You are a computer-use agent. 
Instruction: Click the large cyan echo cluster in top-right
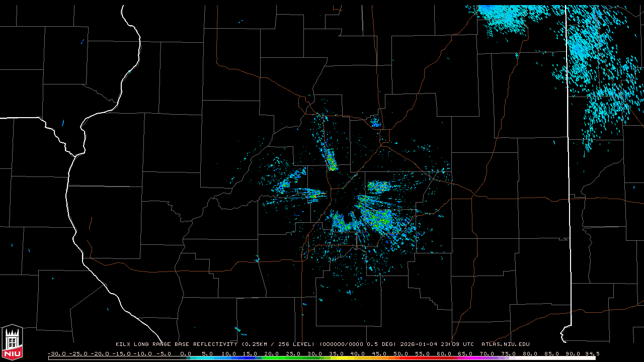coord(594,65)
